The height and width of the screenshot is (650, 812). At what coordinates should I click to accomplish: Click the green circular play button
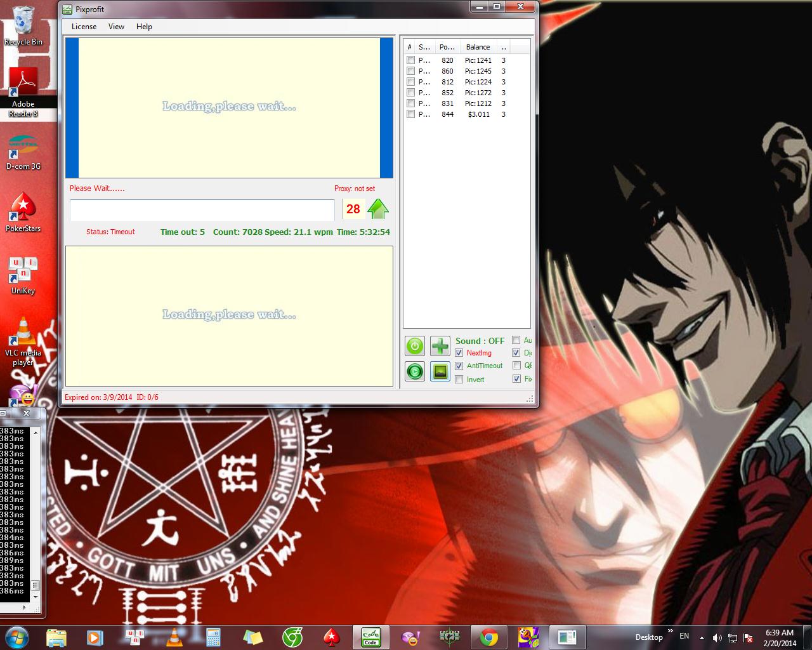(415, 371)
